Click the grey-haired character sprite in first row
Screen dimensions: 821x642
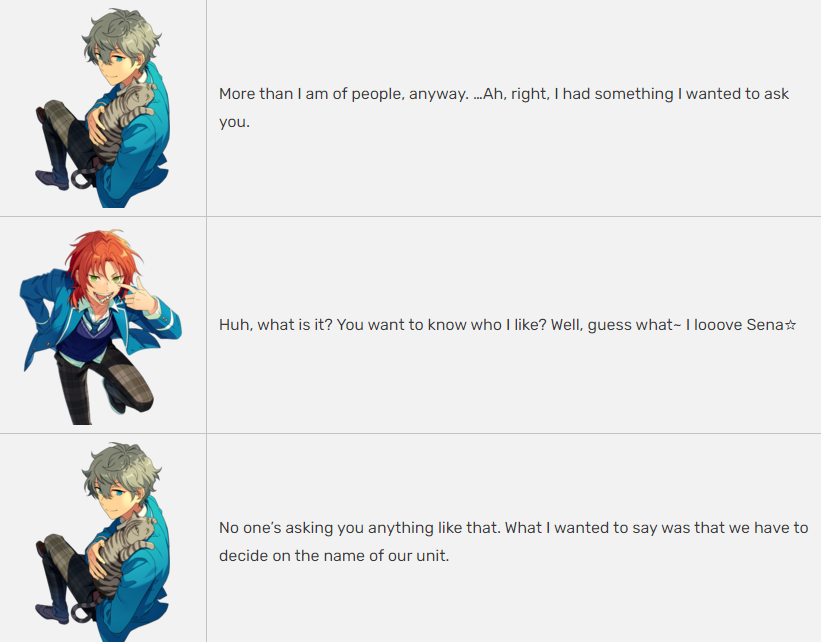[103, 108]
